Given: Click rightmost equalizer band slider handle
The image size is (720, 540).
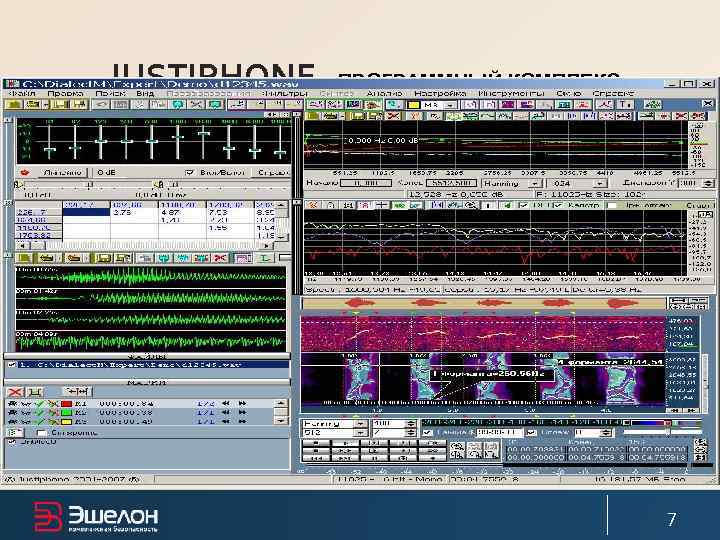Looking at the screenshot, I should 280,152.
